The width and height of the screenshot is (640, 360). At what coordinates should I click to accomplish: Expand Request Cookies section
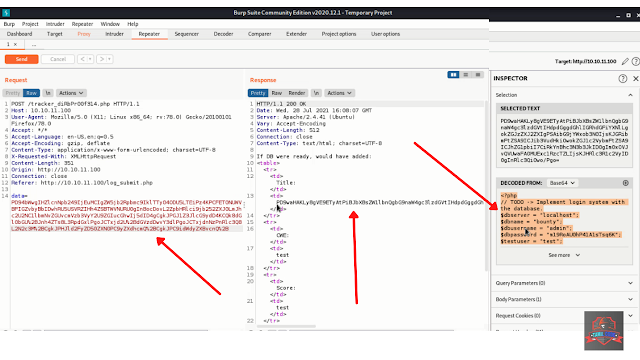tap(564, 316)
